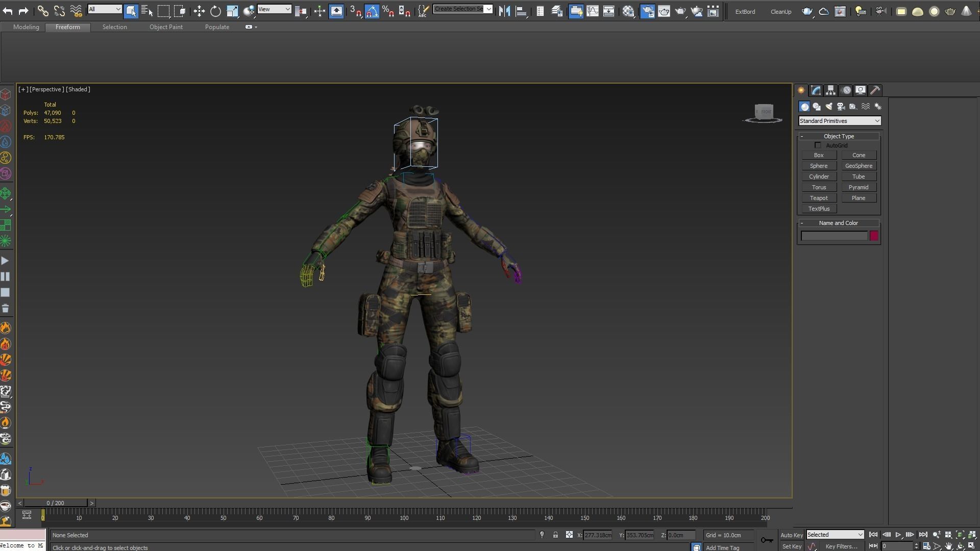Click the Undo arrow icon

click(7, 11)
